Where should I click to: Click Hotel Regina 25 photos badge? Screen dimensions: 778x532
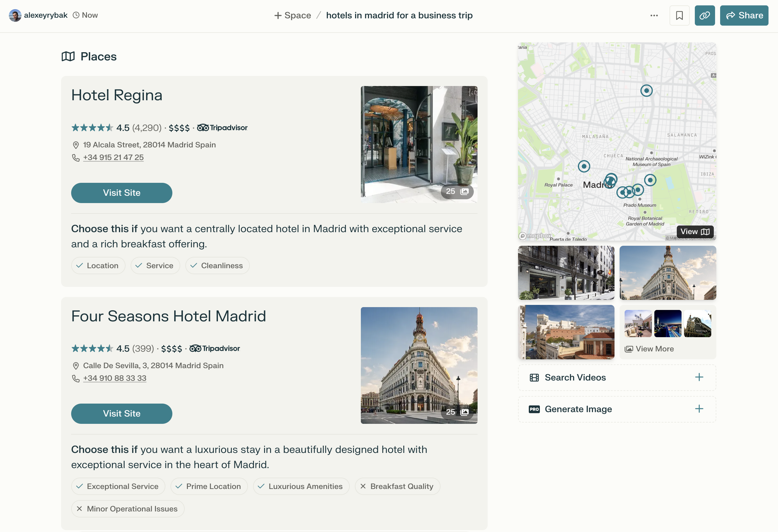tap(457, 191)
